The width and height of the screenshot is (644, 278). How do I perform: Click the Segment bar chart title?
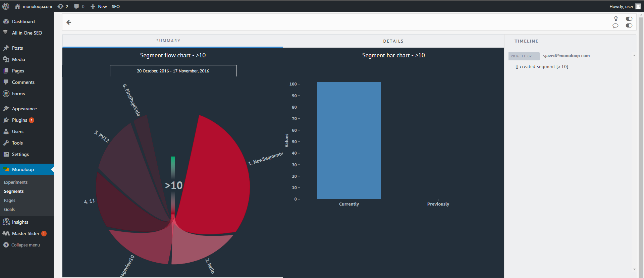tap(393, 55)
